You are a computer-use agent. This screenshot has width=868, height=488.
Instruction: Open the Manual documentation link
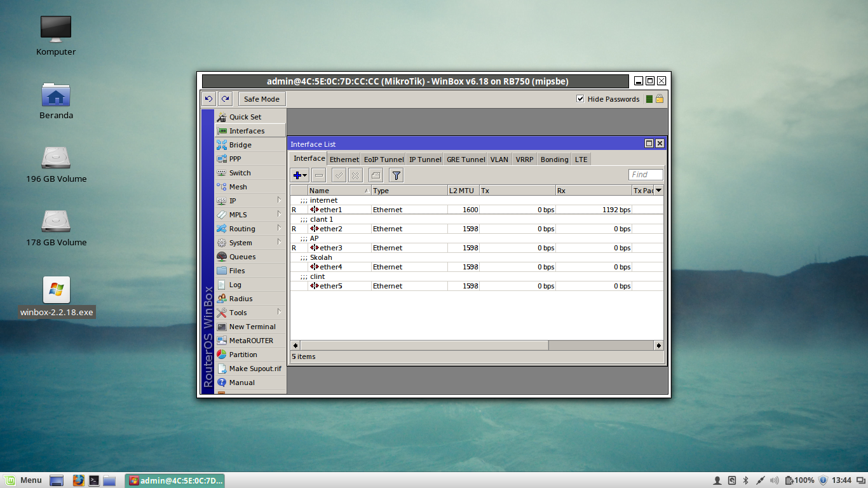point(241,382)
